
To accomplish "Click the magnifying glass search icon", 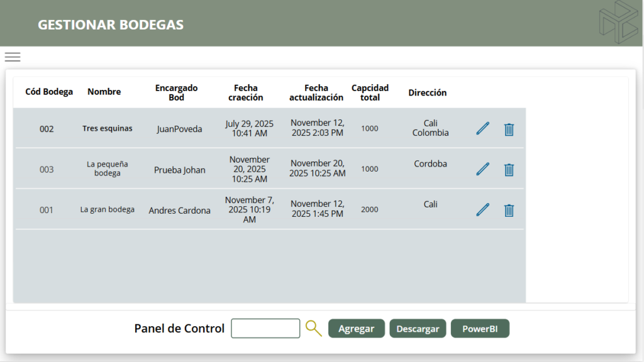I will (313, 328).
